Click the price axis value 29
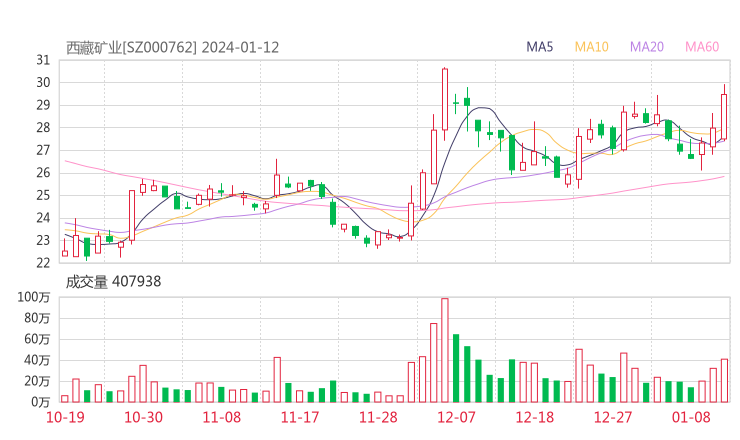This screenshot has width=740, height=440. 43,105
